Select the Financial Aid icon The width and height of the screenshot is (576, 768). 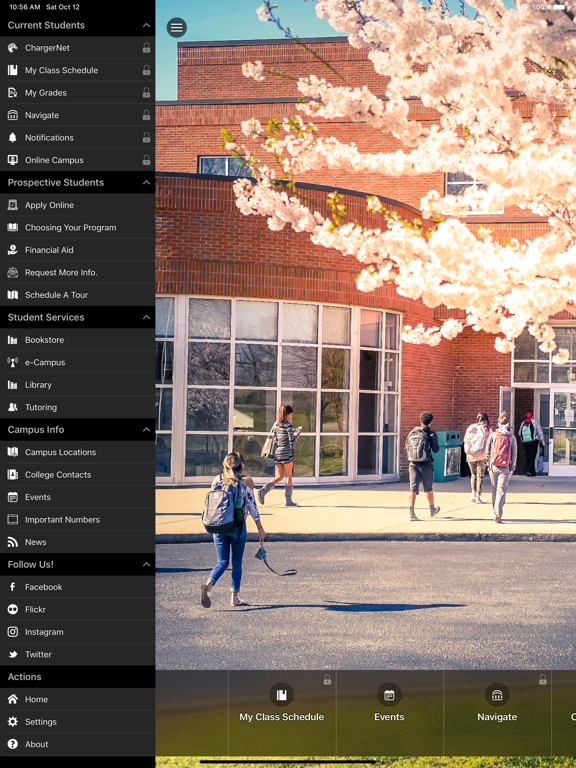click(13, 250)
